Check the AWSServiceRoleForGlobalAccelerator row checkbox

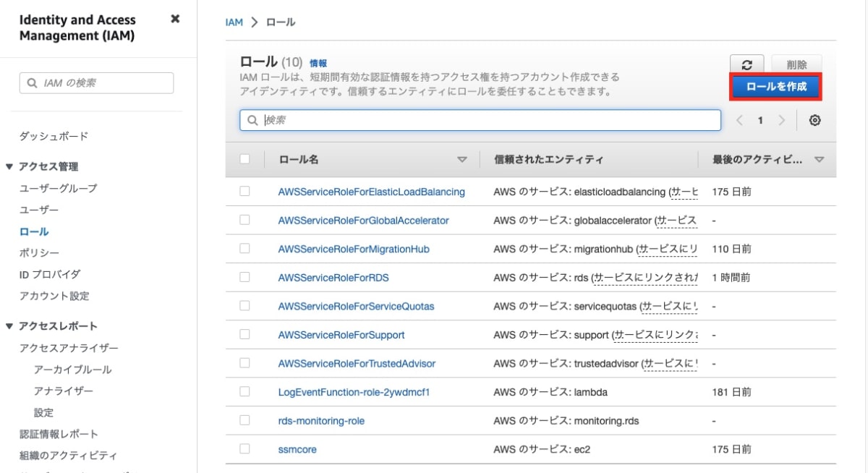(244, 220)
